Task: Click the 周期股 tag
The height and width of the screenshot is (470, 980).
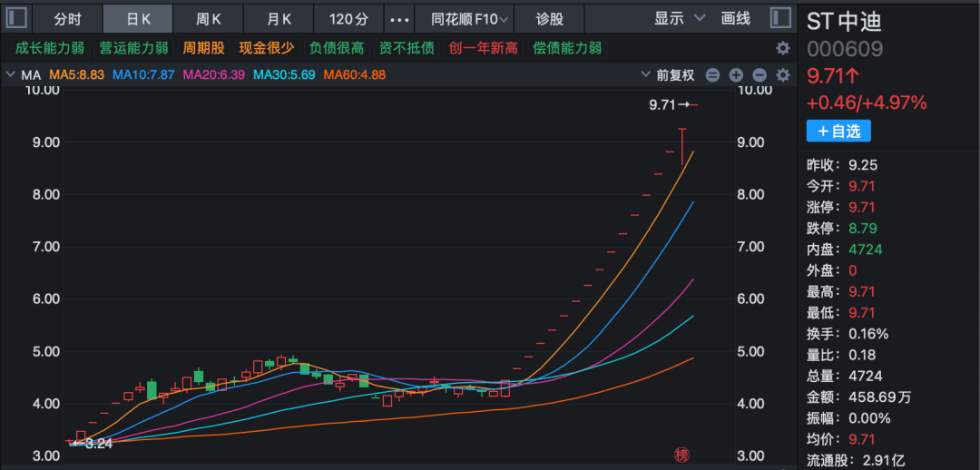Action: coord(203,48)
